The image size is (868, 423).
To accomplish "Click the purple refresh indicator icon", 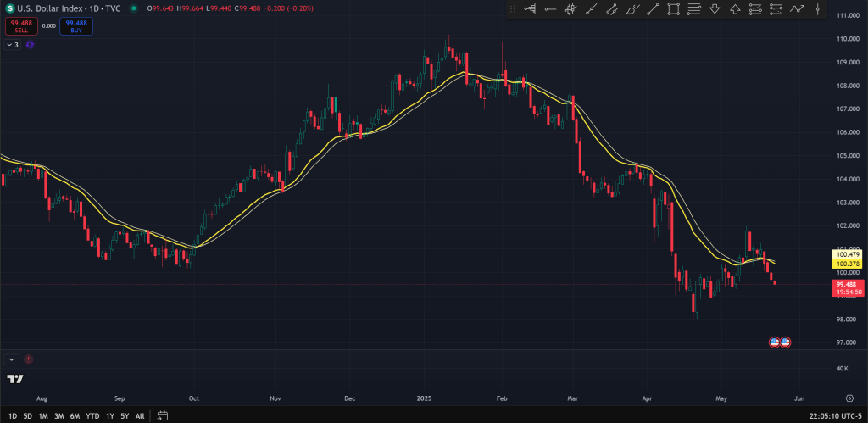I will (30, 44).
